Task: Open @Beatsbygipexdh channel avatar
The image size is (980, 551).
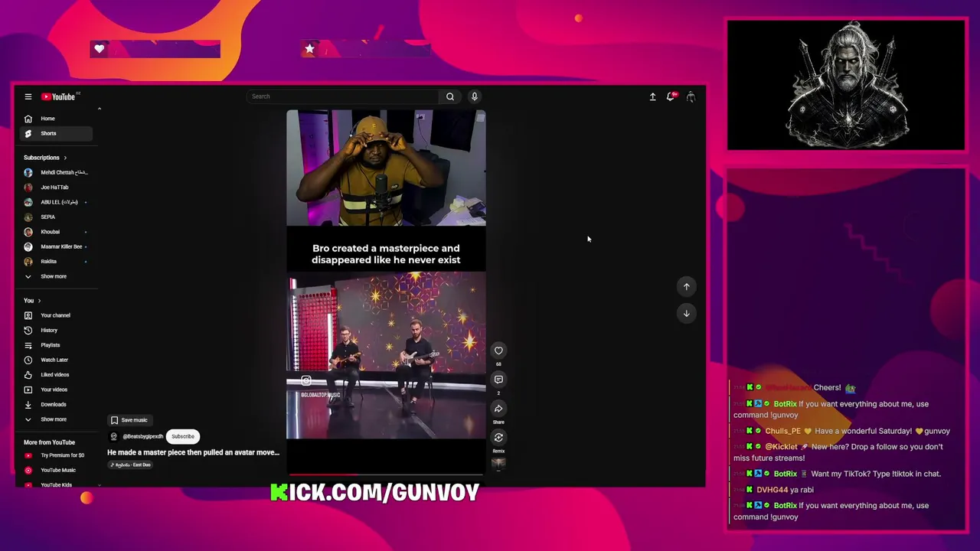Action: click(x=114, y=436)
